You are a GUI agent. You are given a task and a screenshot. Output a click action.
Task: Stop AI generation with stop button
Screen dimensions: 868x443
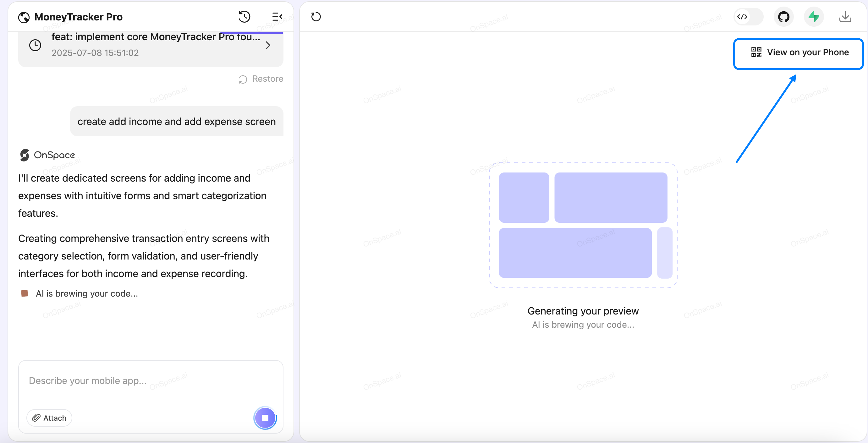point(265,418)
